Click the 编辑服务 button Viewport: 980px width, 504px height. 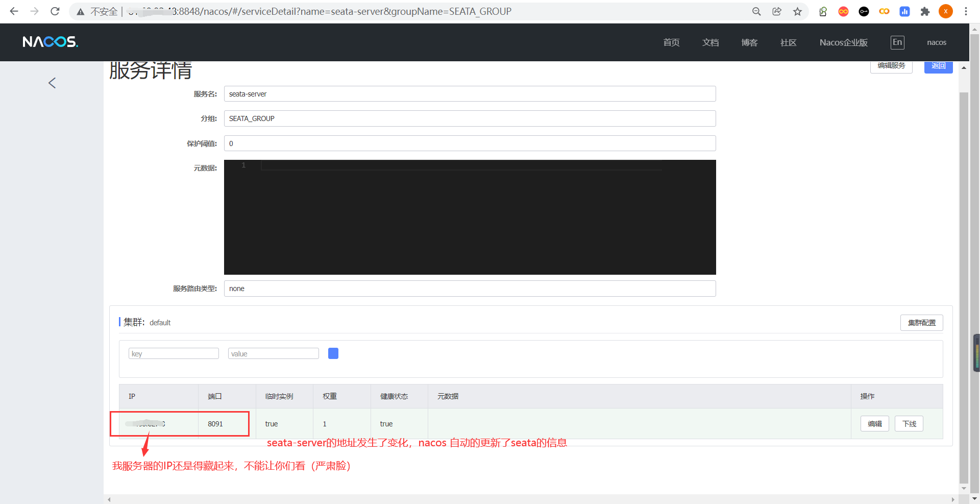tap(891, 65)
